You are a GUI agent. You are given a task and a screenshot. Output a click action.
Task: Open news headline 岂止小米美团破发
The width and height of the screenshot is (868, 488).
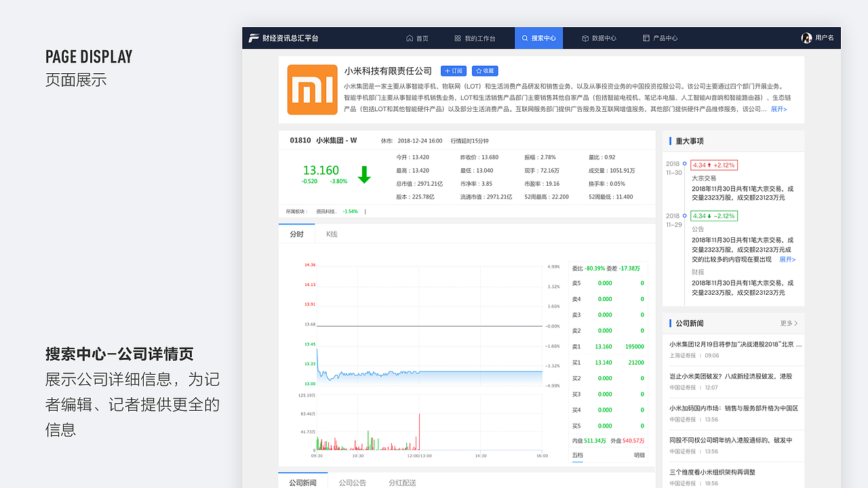(731, 376)
